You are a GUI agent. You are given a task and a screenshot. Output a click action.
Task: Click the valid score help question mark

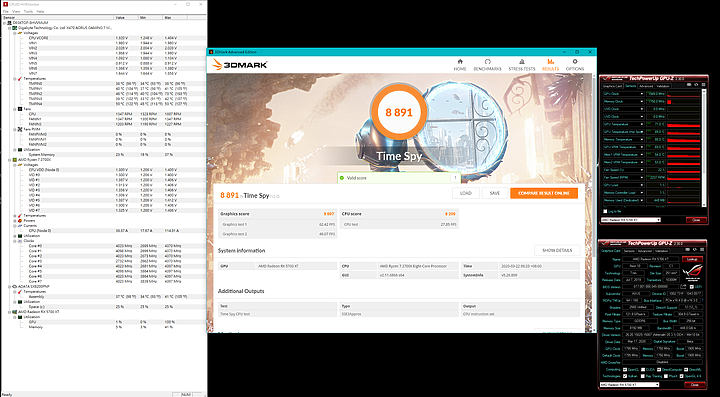[455, 178]
